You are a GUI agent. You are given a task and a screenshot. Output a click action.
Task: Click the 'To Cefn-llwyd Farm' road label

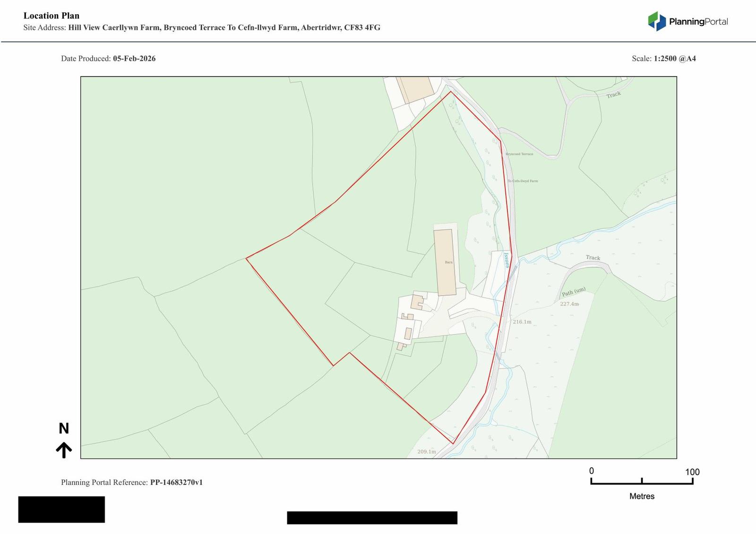click(523, 181)
